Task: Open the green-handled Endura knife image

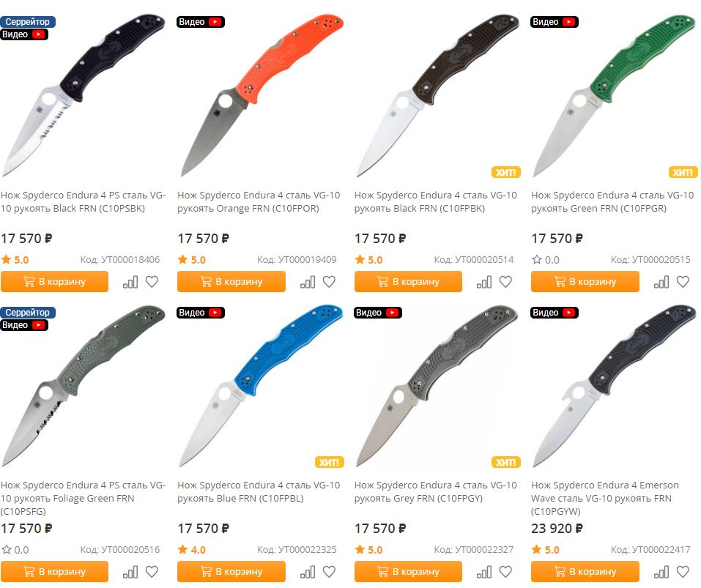Action: click(615, 96)
